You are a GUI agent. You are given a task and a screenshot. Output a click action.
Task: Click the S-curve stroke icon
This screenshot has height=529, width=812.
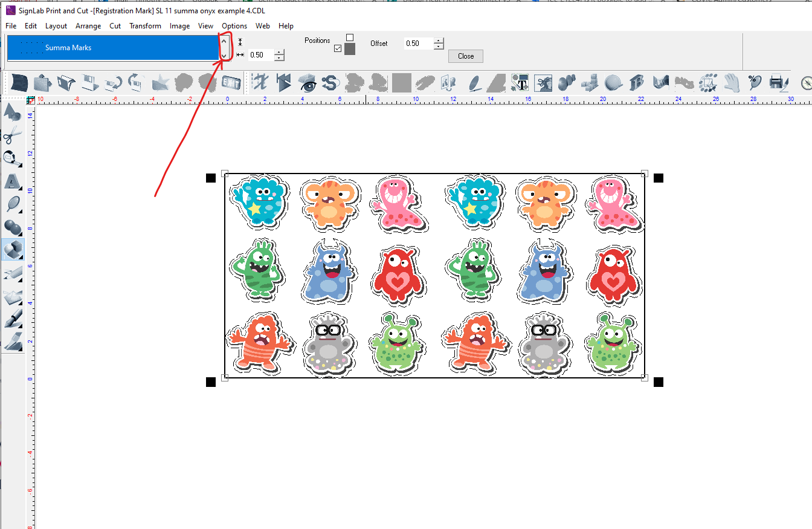click(x=330, y=83)
